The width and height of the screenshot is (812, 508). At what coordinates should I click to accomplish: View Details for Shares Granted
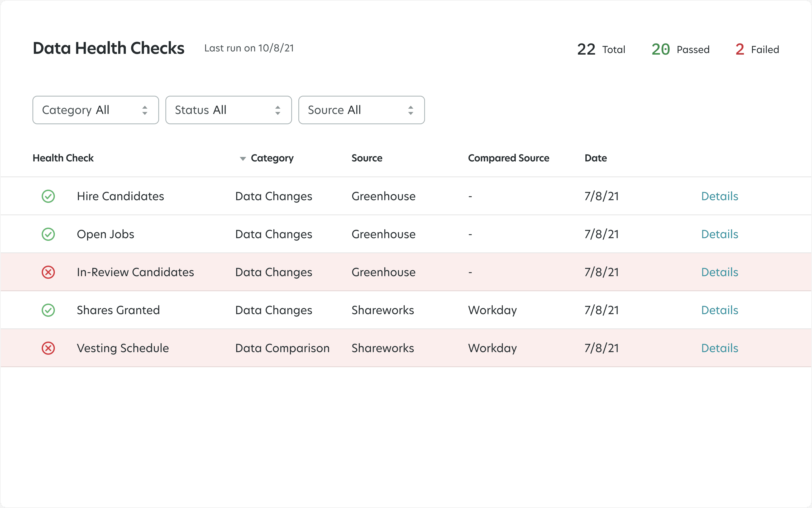click(x=719, y=310)
